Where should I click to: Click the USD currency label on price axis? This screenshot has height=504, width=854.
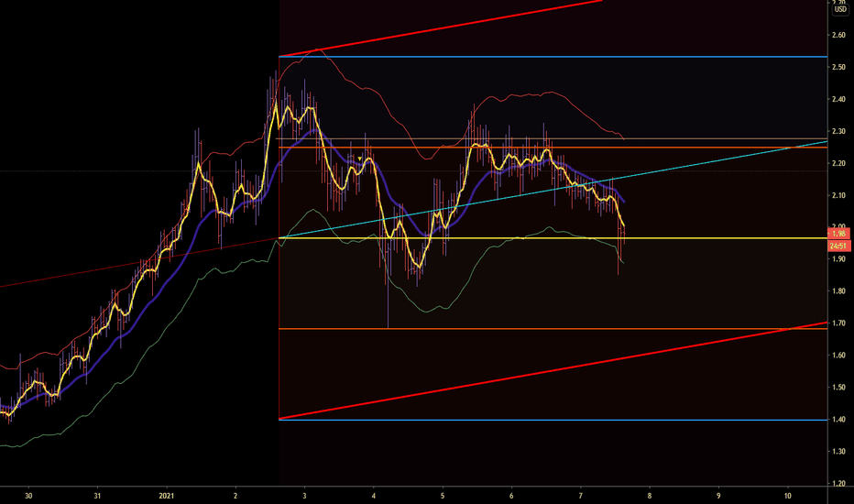click(x=841, y=9)
